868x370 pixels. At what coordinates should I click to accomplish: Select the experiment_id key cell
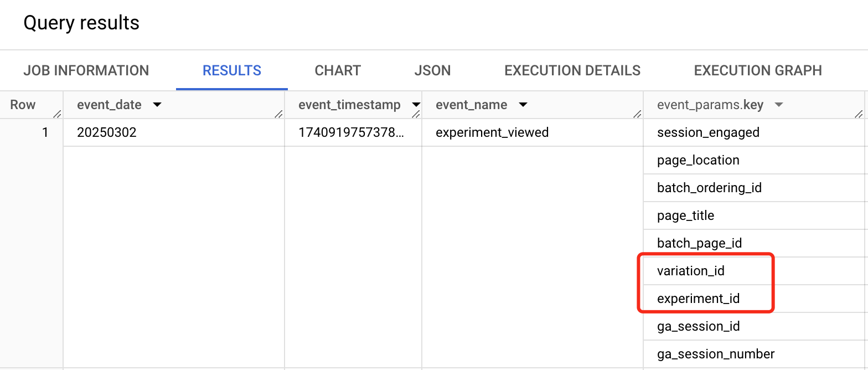point(754,299)
